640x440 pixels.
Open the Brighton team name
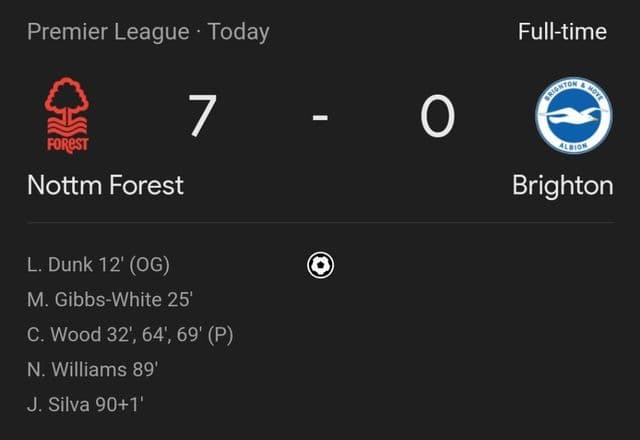(x=563, y=186)
